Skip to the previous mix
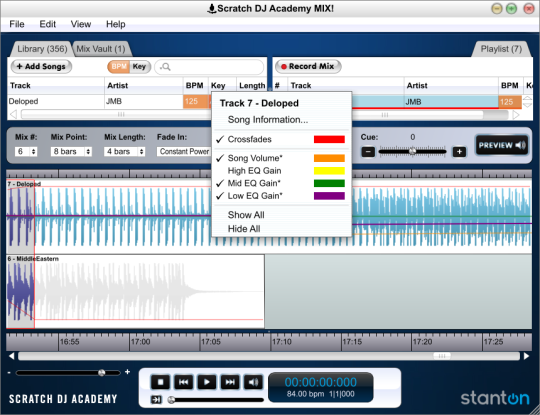 (184, 382)
